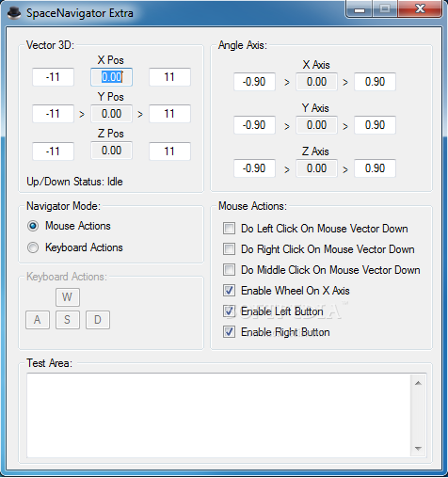Click the S keyboard action button

pyautogui.click(x=68, y=320)
